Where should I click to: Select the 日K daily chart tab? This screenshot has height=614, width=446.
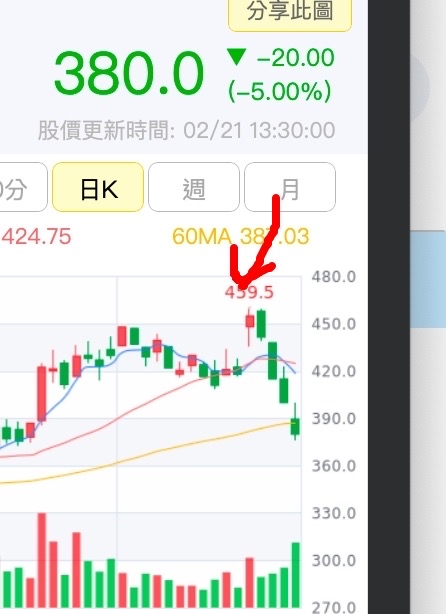coord(98,187)
